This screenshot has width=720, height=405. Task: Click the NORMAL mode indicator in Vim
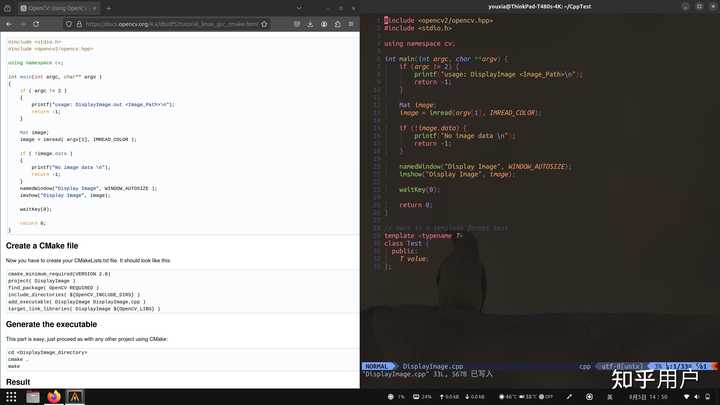pos(377,366)
